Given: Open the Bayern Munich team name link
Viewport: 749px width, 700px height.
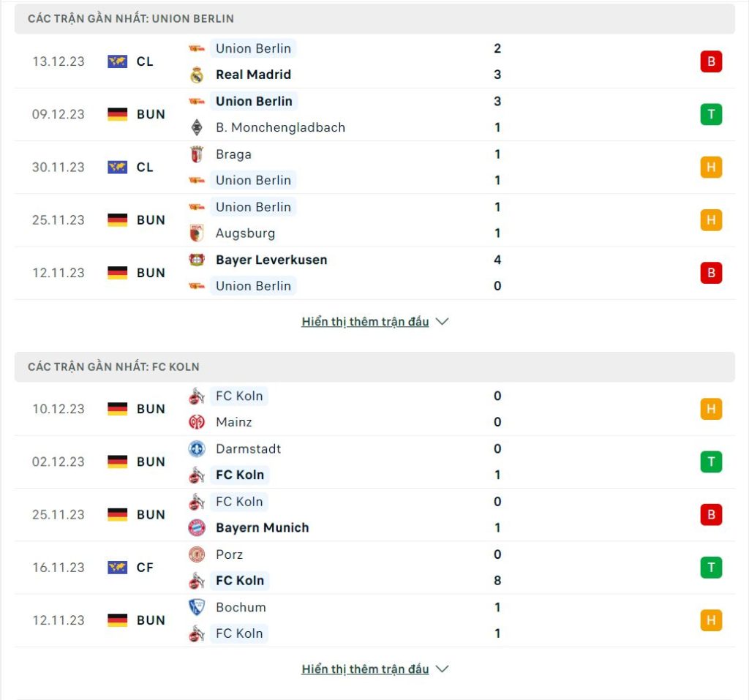Looking at the screenshot, I should click(x=263, y=527).
